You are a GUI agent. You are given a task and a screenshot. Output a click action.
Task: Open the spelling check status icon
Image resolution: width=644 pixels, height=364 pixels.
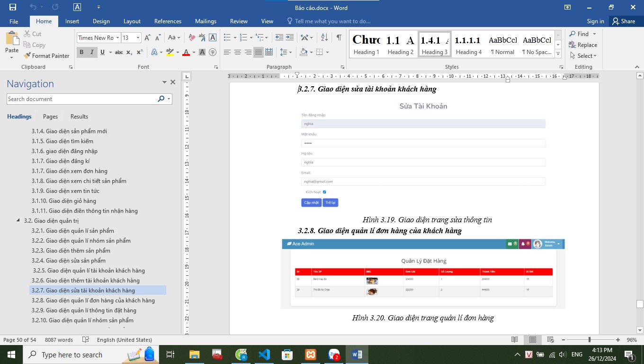click(86, 340)
